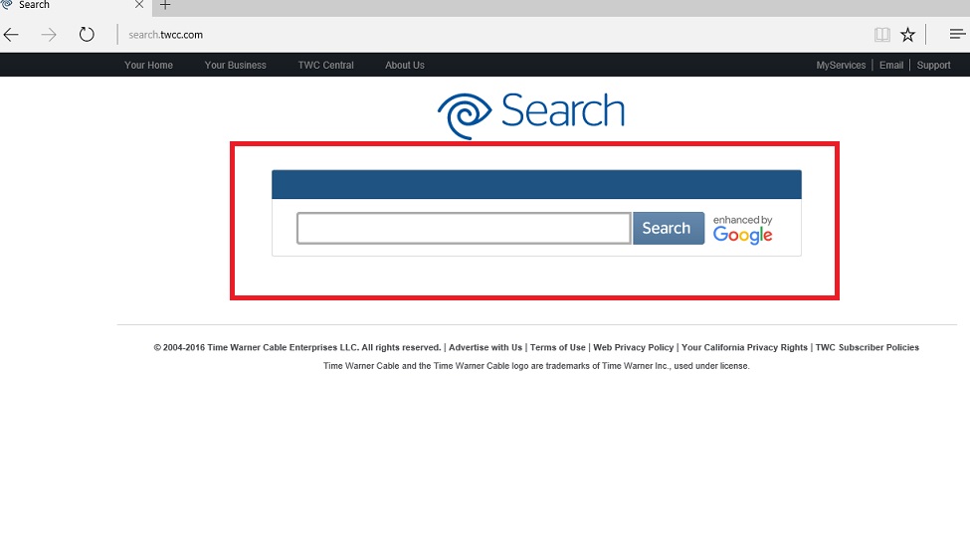Open Terms of Use footer link

(557, 348)
